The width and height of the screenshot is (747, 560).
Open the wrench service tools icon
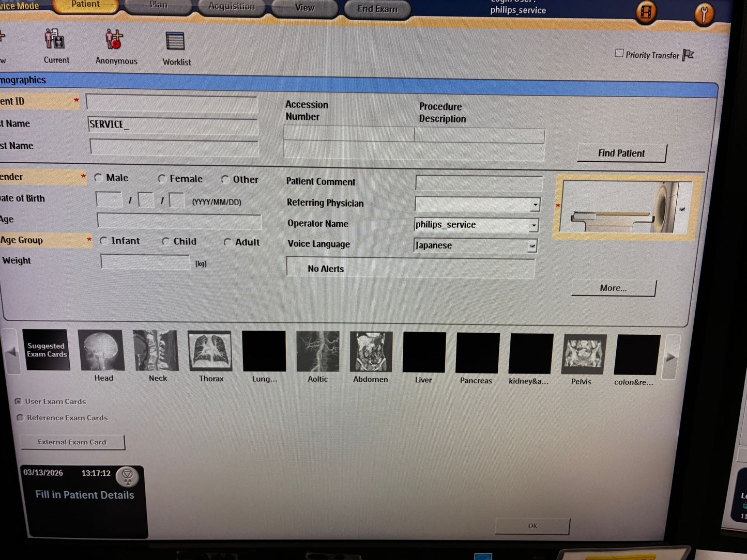tap(704, 14)
